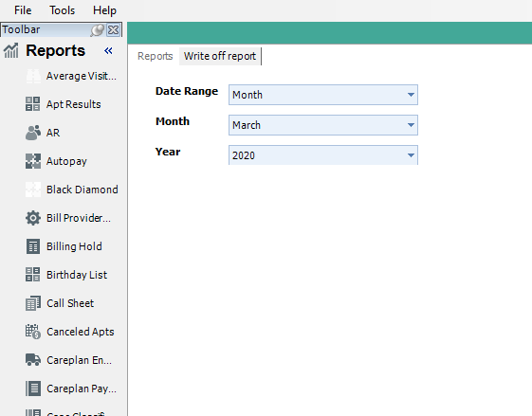Click the Reports heading in the sidebar
This screenshot has height=416, width=532.
coord(56,50)
